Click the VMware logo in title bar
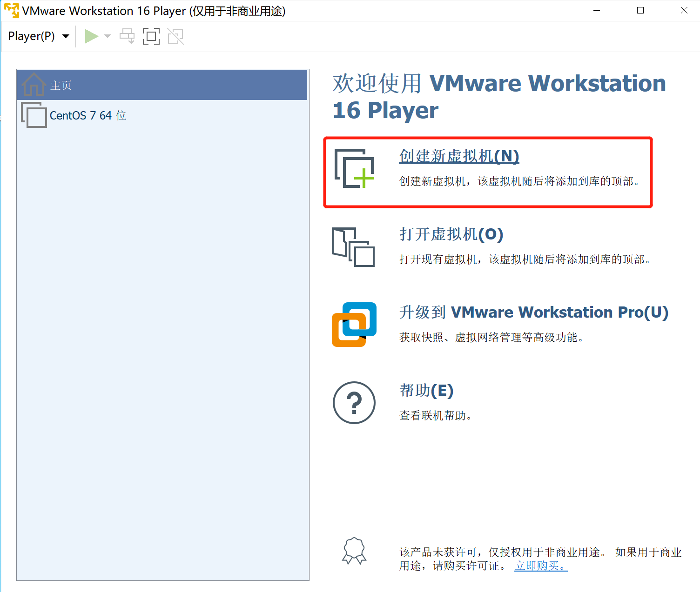 (12, 11)
